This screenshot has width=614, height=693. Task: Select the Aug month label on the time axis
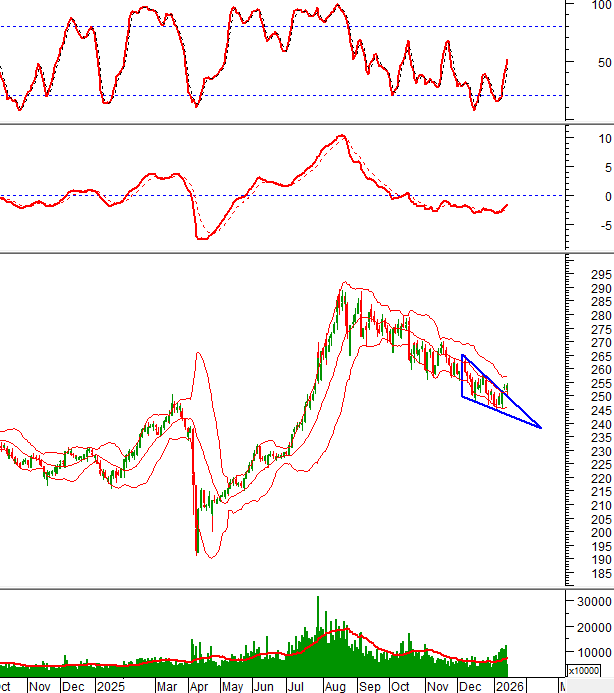[x=335, y=687]
